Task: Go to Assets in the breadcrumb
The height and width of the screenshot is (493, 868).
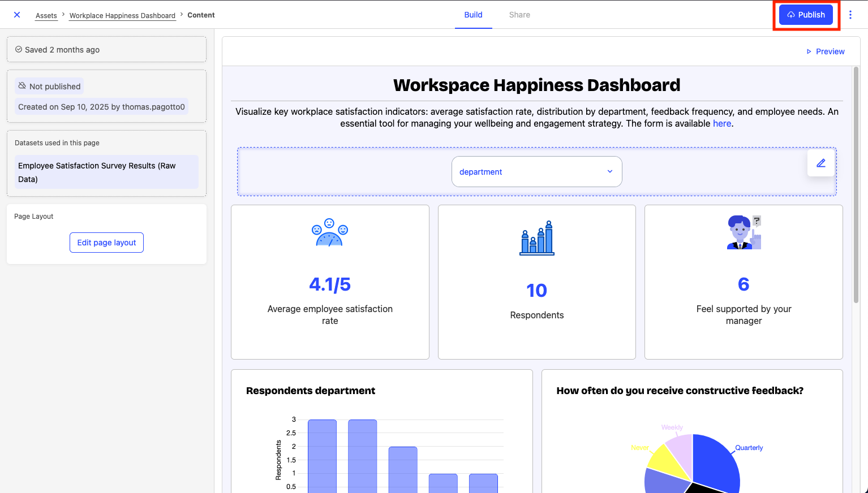Action: pos(46,16)
